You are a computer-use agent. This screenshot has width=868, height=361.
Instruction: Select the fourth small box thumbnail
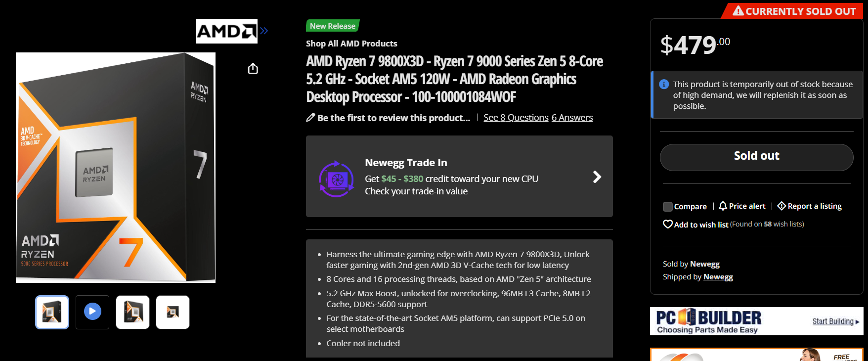(x=173, y=312)
